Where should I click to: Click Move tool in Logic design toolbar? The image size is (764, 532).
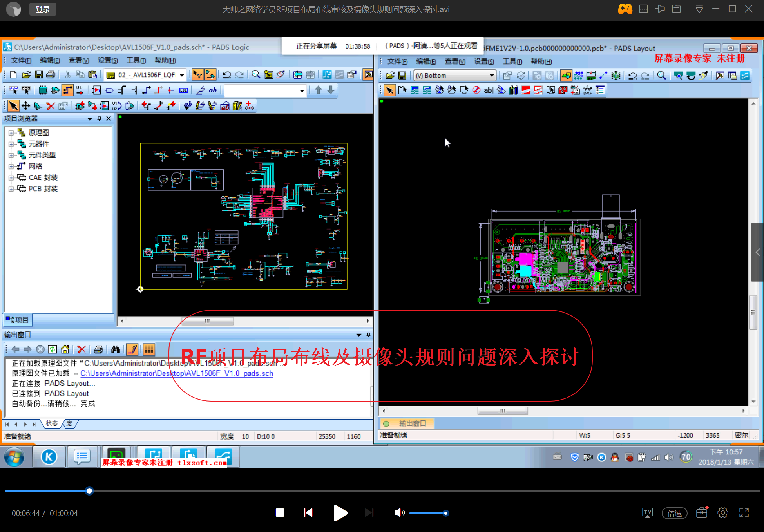[x=26, y=106]
